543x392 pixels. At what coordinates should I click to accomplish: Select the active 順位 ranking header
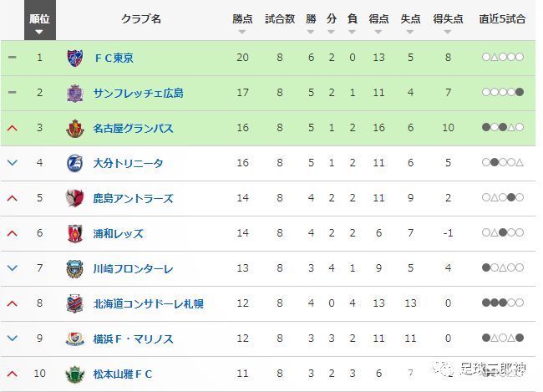tap(40, 20)
